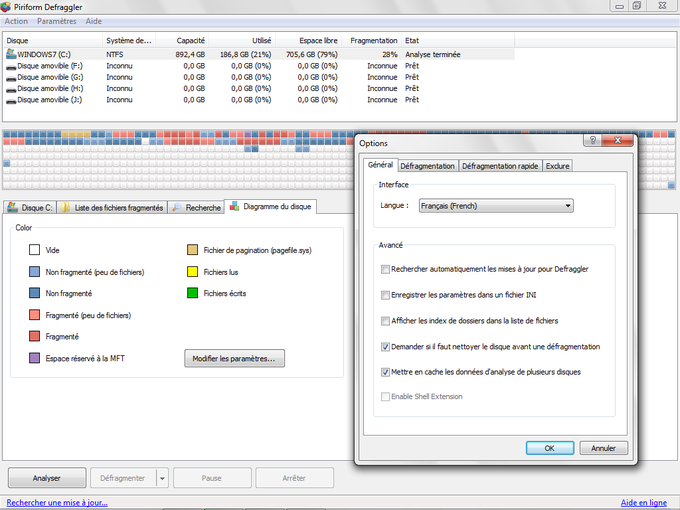The width and height of the screenshot is (680, 510).
Task: Sort by the Capacité column header
Action: 182,40
